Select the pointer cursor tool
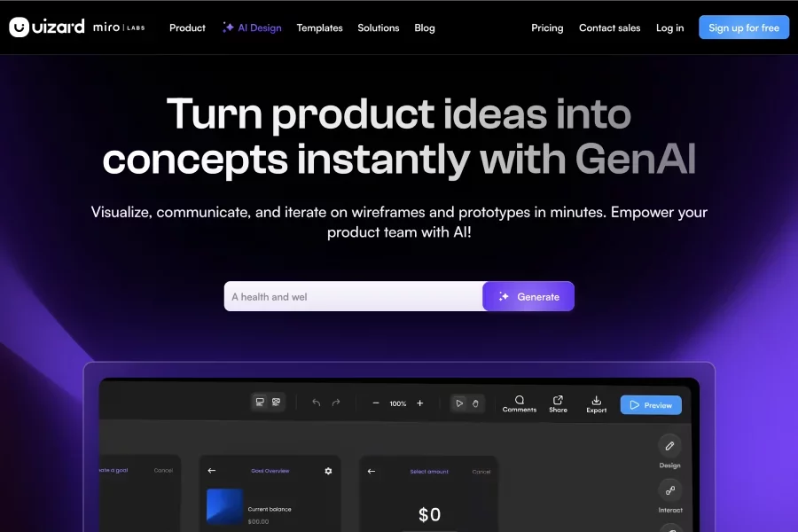Viewport: 798px width, 532px height. tap(459, 403)
